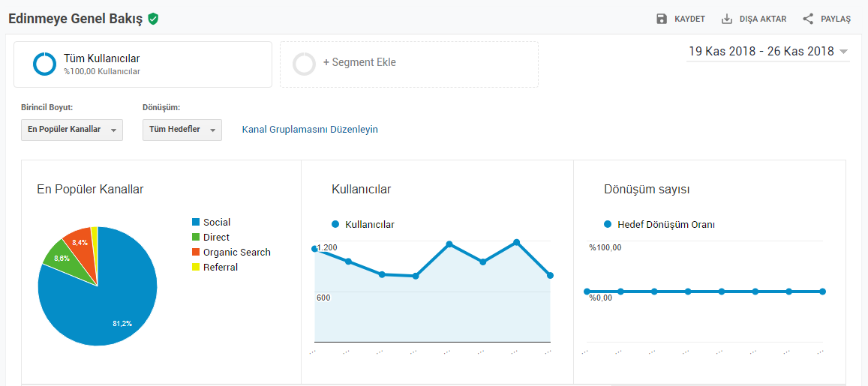Click the highest peak point on Kullanıcılar chart
This screenshot has width=868, height=386.
point(516,242)
